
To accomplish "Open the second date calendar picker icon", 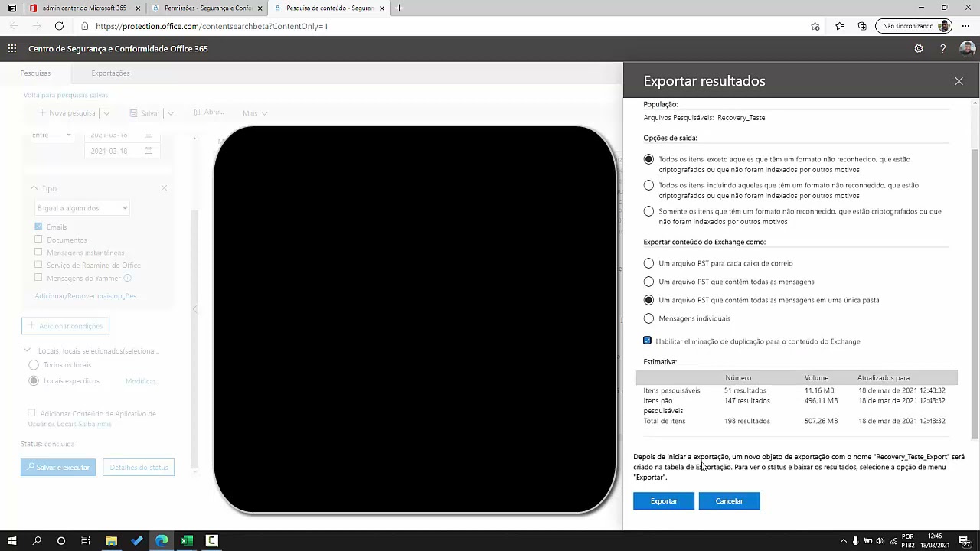I will (x=149, y=151).
